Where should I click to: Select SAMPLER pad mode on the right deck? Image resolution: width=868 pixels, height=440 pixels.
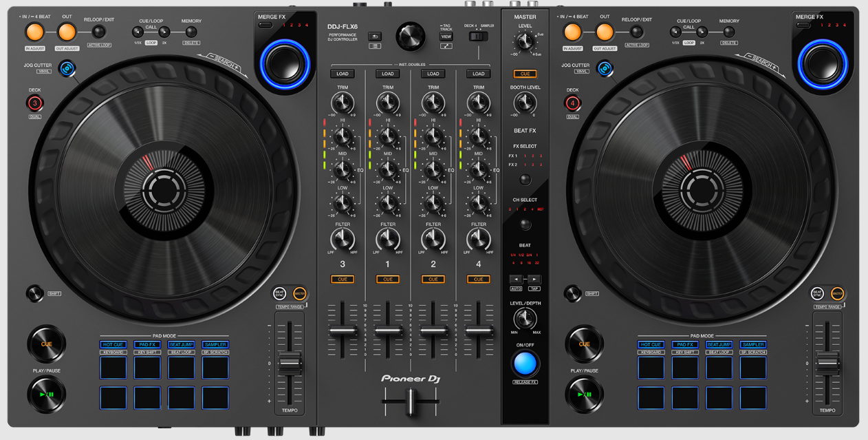(x=753, y=344)
